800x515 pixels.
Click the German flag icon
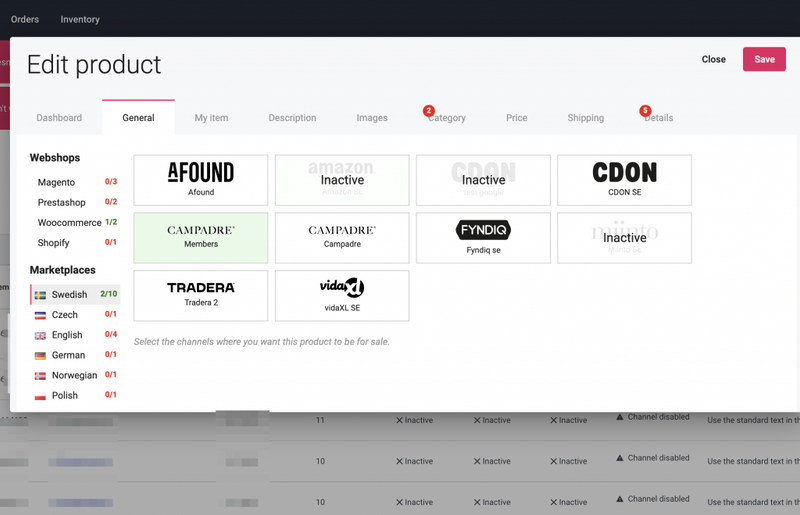click(x=40, y=356)
